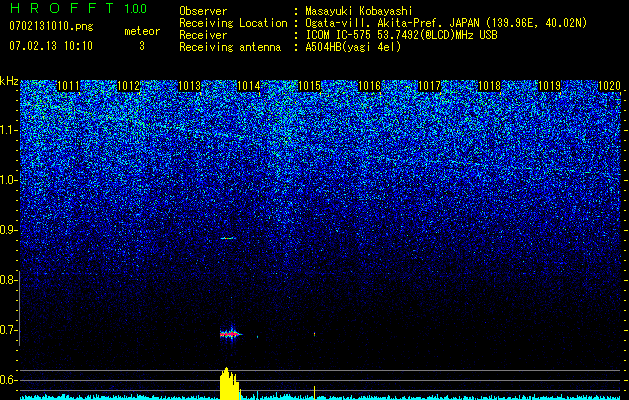The image size is (629, 400).
Task: Click the 1013 time marker
Action: pyautogui.click(x=189, y=86)
